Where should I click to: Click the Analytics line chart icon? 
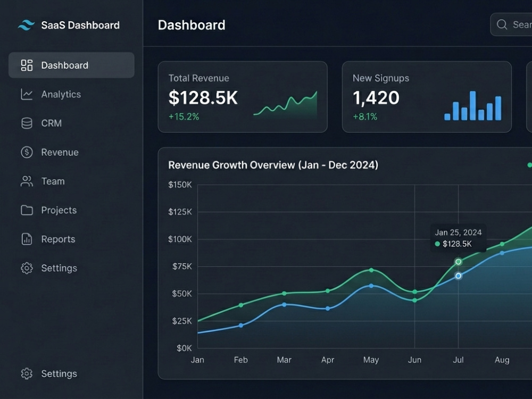27,94
